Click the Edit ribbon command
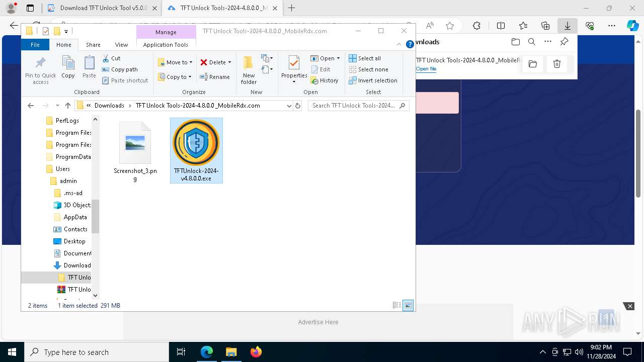Screen dimensions: 644x362 [x=320, y=69]
